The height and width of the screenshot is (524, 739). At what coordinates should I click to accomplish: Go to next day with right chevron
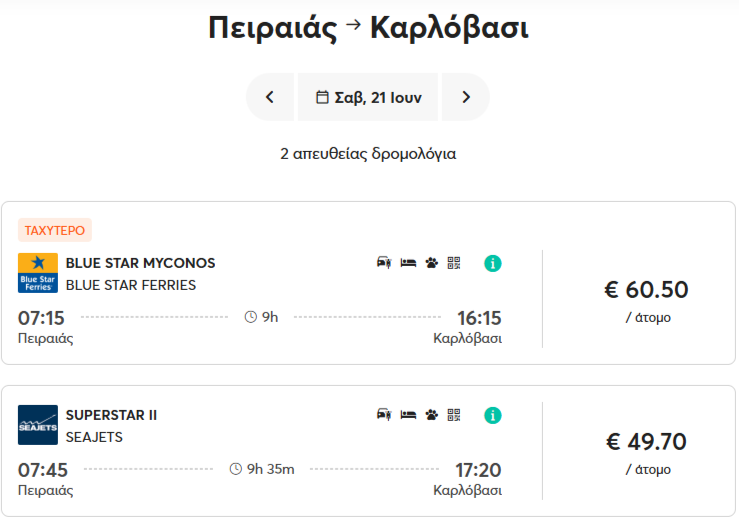(x=466, y=97)
